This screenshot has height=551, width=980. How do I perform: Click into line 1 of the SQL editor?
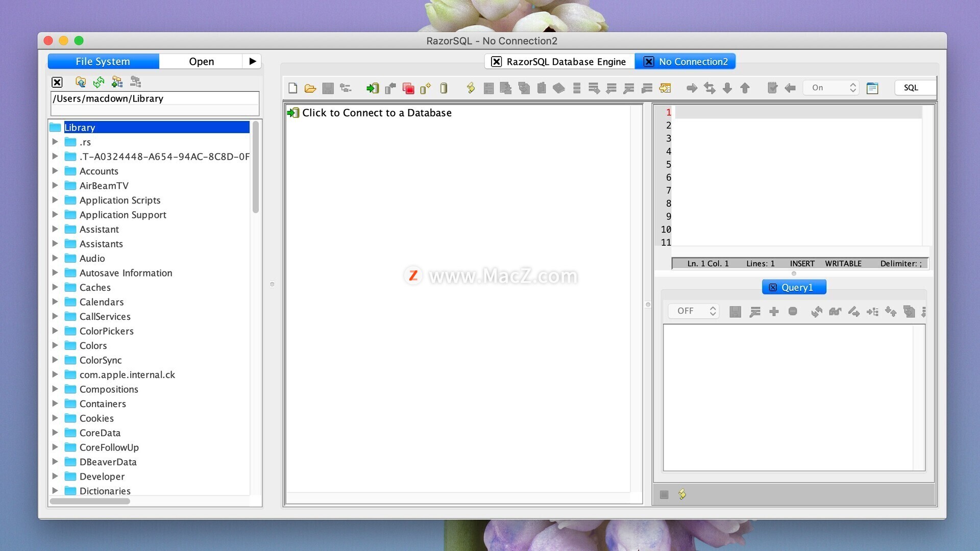point(798,112)
